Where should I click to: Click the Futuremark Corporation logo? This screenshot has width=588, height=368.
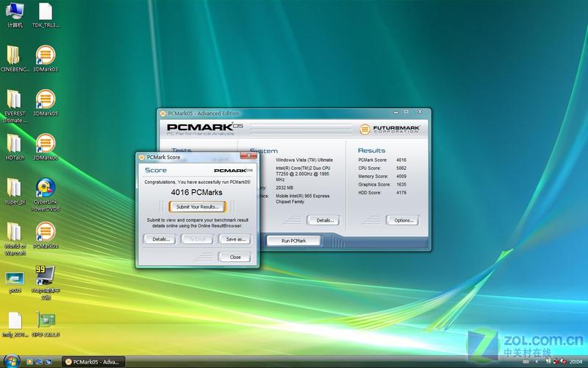click(x=390, y=130)
